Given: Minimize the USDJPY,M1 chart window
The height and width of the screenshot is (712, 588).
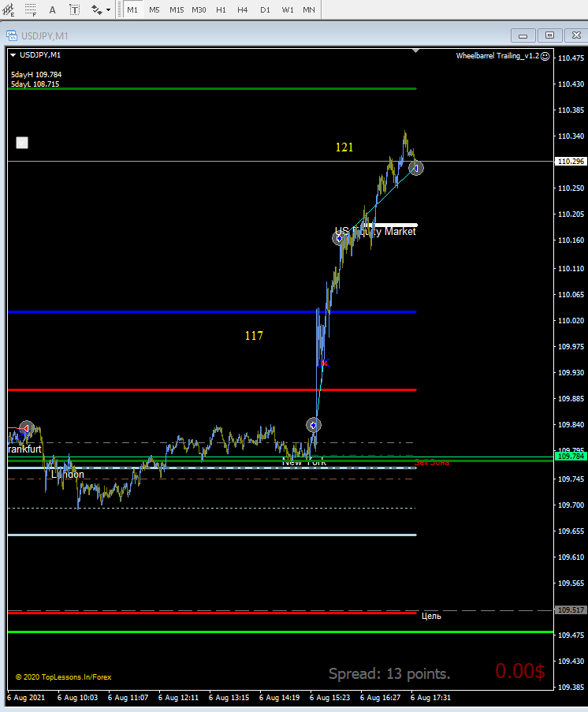Looking at the screenshot, I should [523, 35].
